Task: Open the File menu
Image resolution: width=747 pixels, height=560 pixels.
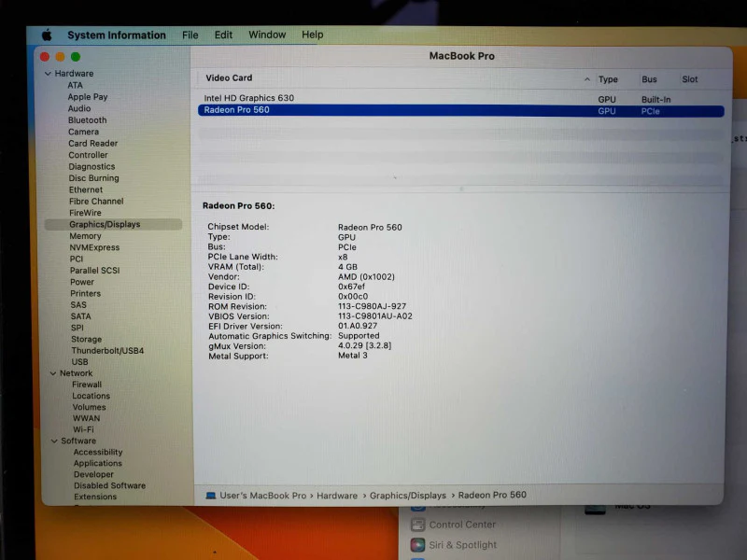Action: tap(190, 35)
